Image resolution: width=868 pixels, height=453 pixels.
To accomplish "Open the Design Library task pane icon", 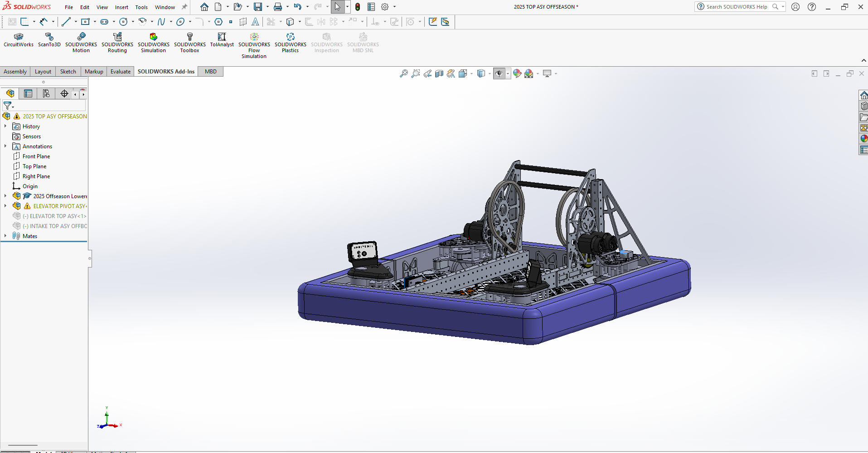I will point(863,106).
